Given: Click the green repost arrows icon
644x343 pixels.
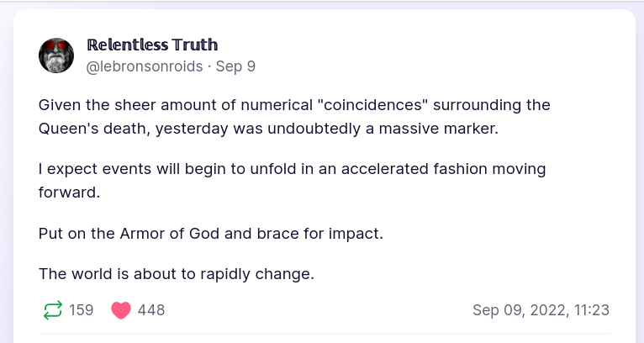Looking at the screenshot, I should [52, 310].
